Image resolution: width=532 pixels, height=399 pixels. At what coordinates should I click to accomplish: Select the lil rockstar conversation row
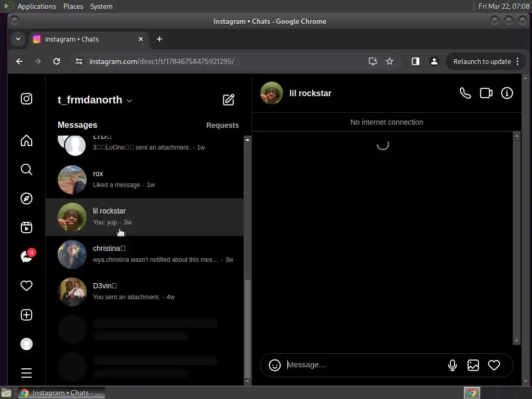[144, 217]
